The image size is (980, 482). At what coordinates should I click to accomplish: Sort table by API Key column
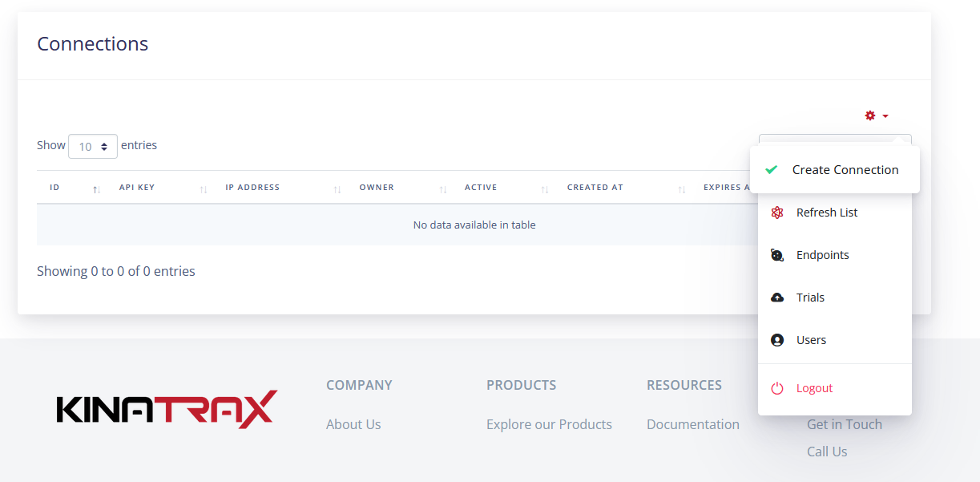tap(137, 188)
